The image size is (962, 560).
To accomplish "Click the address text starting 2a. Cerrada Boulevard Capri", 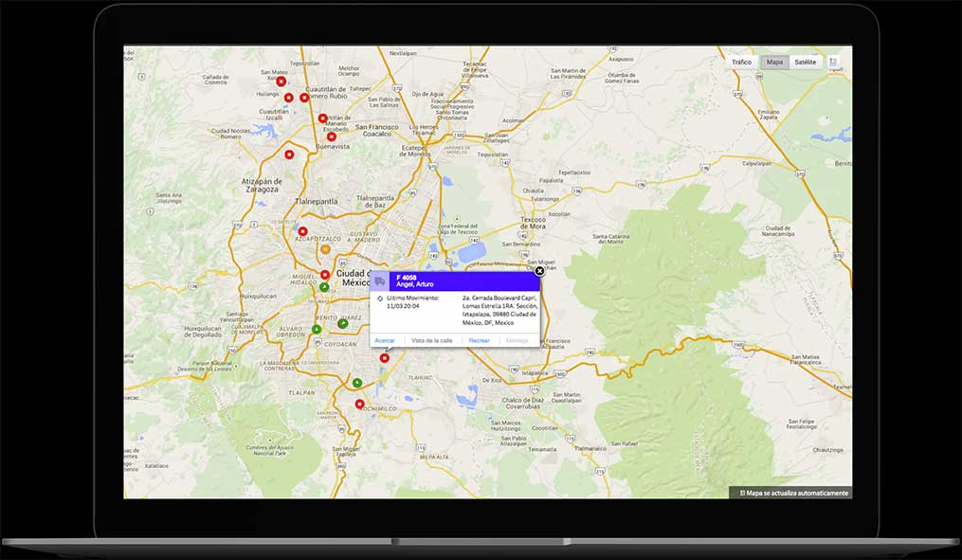I will 500,311.
